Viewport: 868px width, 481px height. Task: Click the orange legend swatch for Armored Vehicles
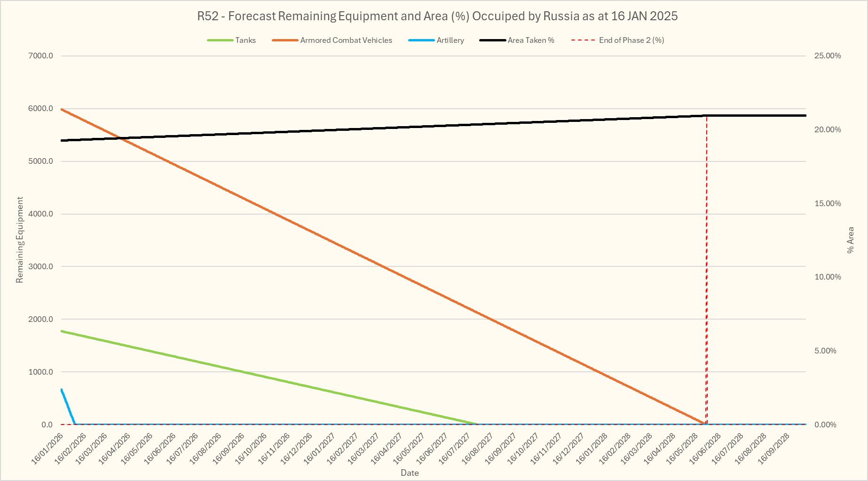pyautogui.click(x=285, y=40)
